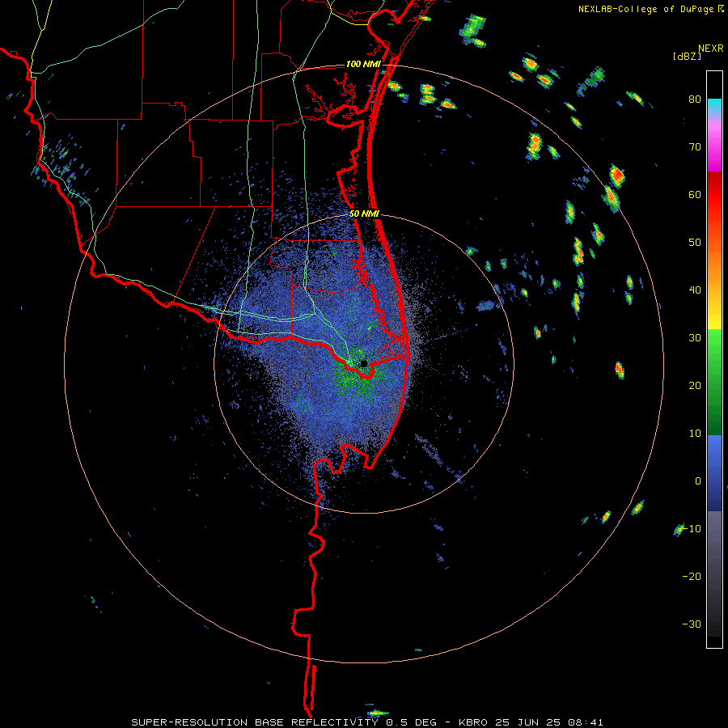The width and height of the screenshot is (728, 728).
Task: Click the 40 value on the dBZ scale
Action: click(695, 290)
